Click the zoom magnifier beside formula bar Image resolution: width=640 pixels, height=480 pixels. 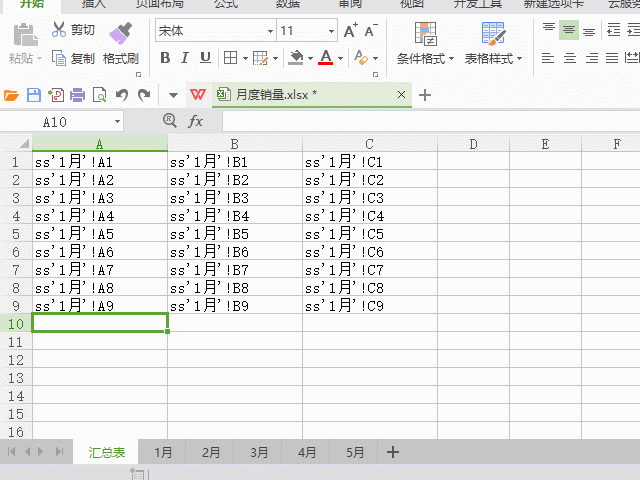click(x=170, y=121)
